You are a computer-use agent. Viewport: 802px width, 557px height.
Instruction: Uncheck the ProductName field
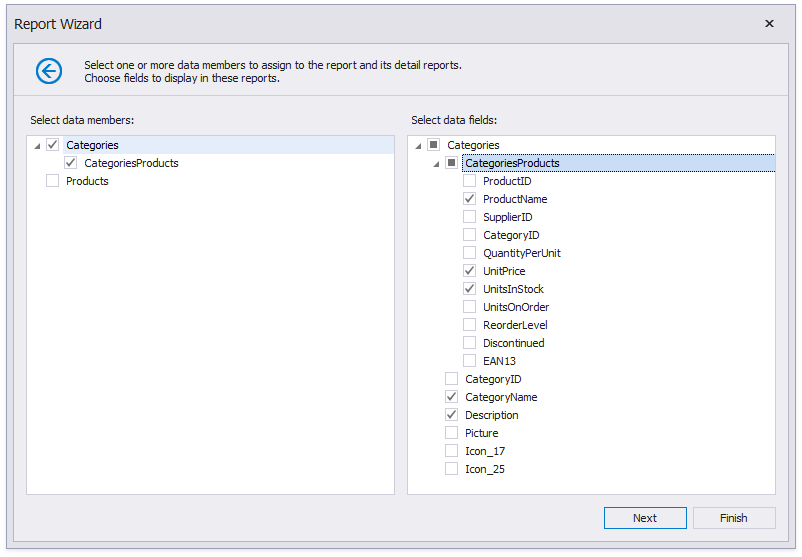pyautogui.click(x=470, y=199)
